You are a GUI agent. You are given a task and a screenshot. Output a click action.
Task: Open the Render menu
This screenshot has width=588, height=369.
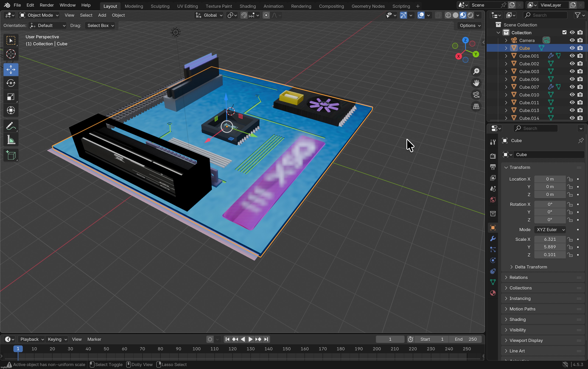[x=46, y=5]
